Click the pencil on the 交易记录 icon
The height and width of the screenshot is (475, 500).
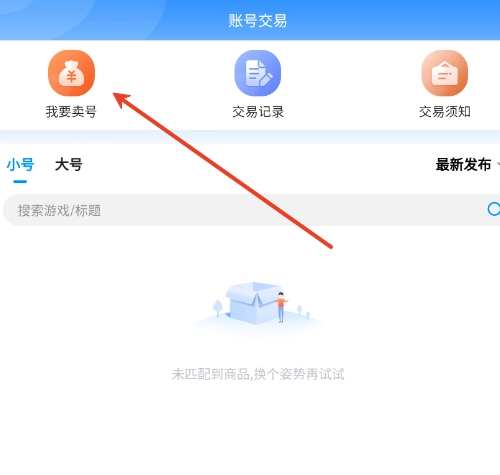(x=266, y=77)
